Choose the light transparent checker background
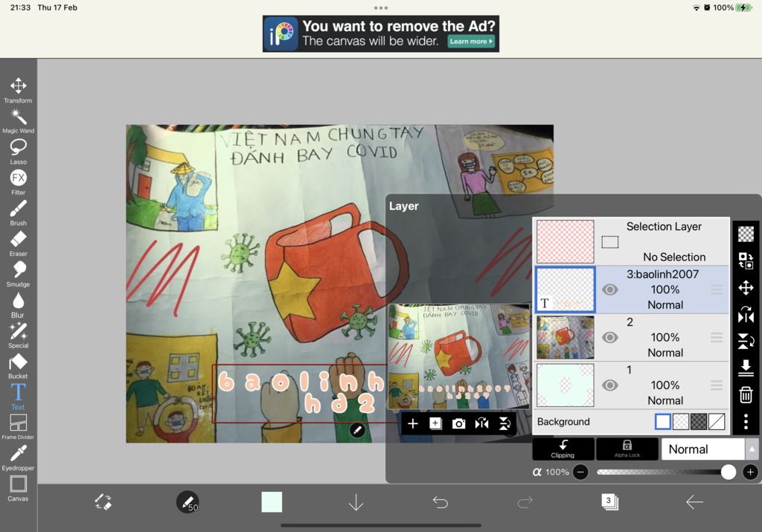The image size is (762, 532). tap(681, 421)
